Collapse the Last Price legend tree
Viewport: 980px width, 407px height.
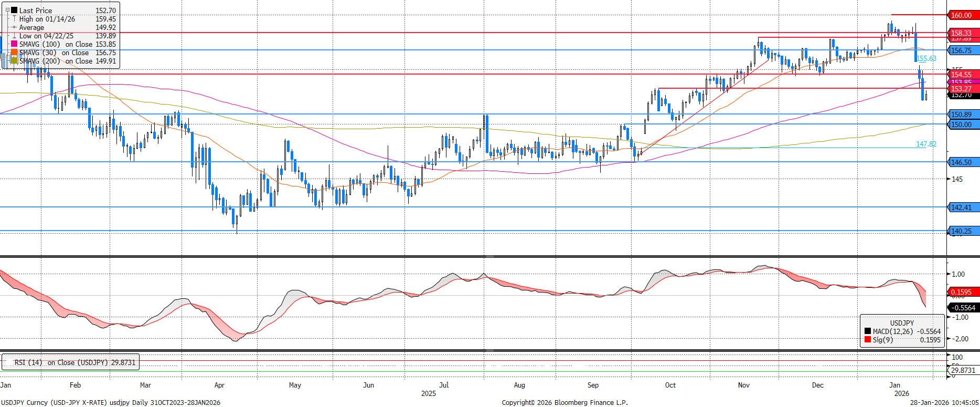(x=7, y=11)
